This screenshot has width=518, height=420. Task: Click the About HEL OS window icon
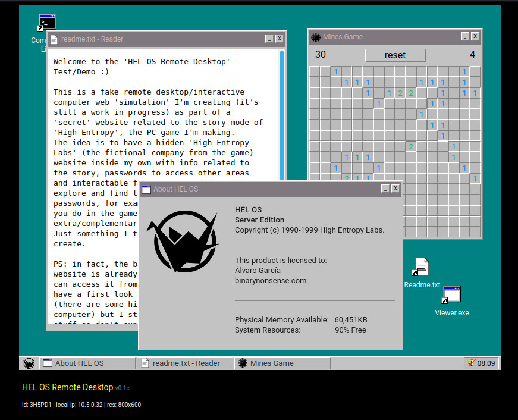[x=146, y=189]
